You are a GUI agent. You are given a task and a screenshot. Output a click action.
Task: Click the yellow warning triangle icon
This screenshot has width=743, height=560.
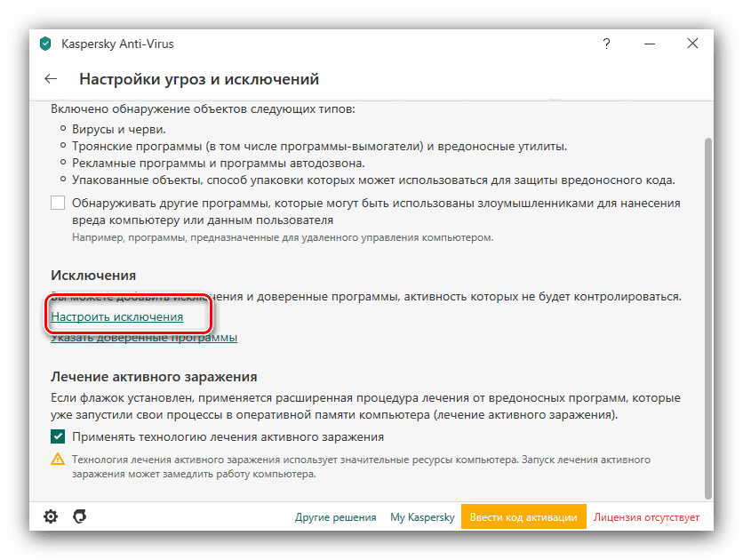[57, 458]
